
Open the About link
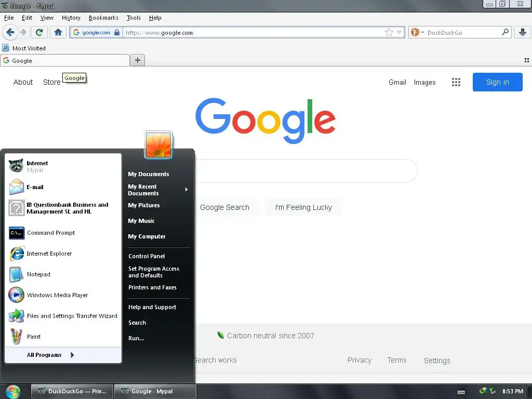point(23,82)
